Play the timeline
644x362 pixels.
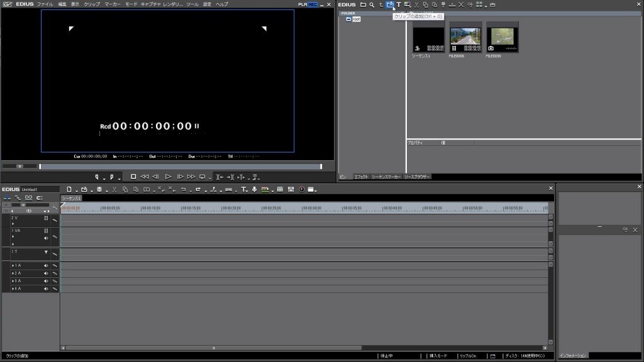(x=168, y=177)
